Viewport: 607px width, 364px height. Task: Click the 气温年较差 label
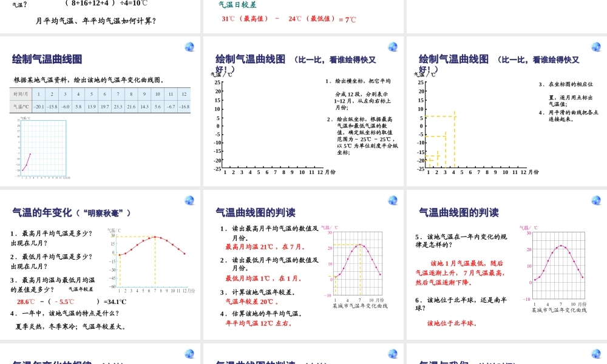[x=81, y=289]
